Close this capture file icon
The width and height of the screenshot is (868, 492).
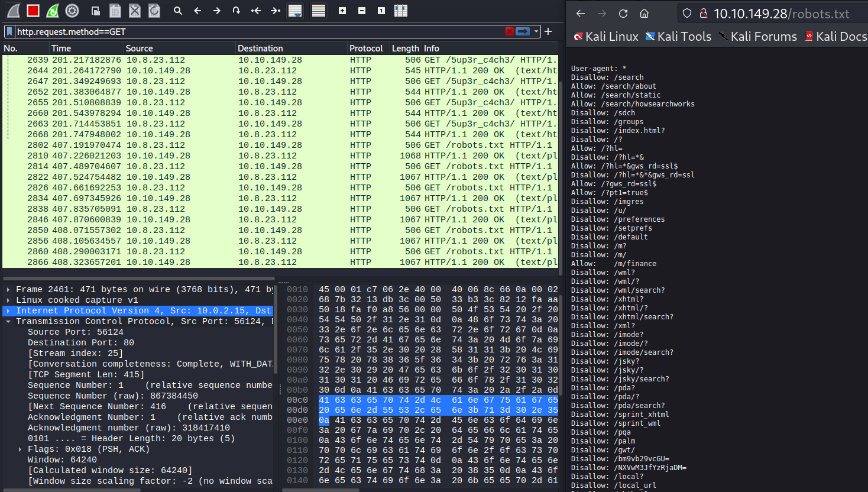coord(135,11)
